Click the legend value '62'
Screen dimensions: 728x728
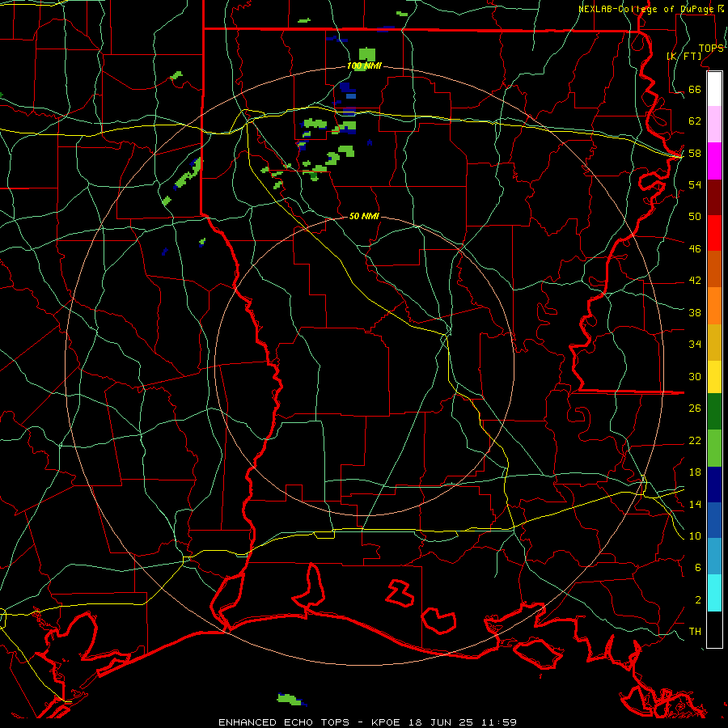point(695,121)
